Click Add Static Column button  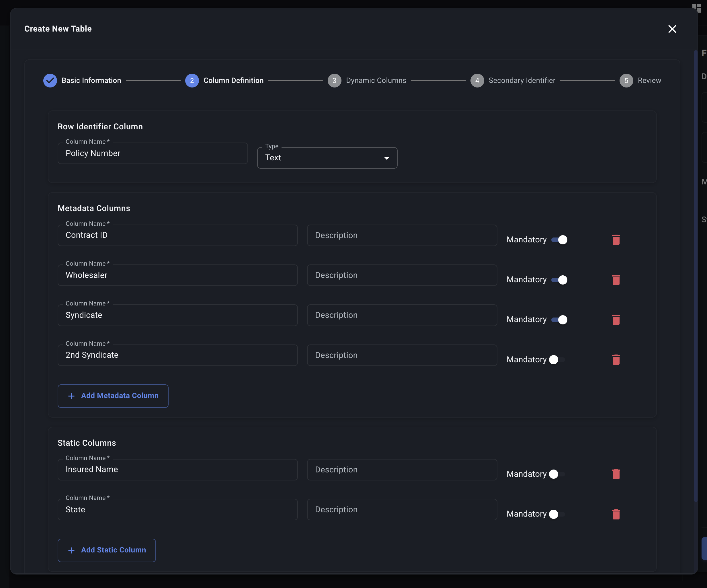(x=106, y=550)
